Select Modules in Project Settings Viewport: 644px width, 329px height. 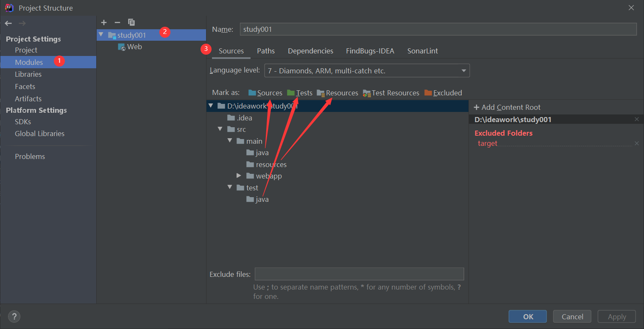tap(48, 62)
